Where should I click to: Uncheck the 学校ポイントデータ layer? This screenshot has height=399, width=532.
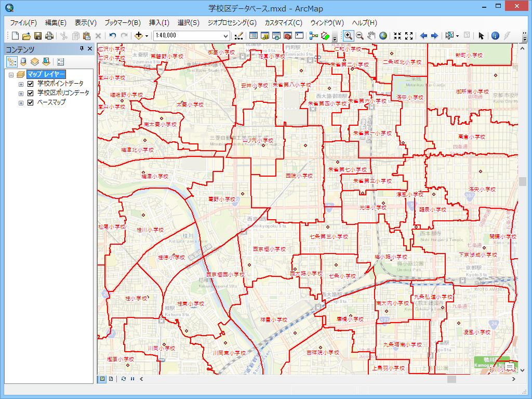pos(30,84)
